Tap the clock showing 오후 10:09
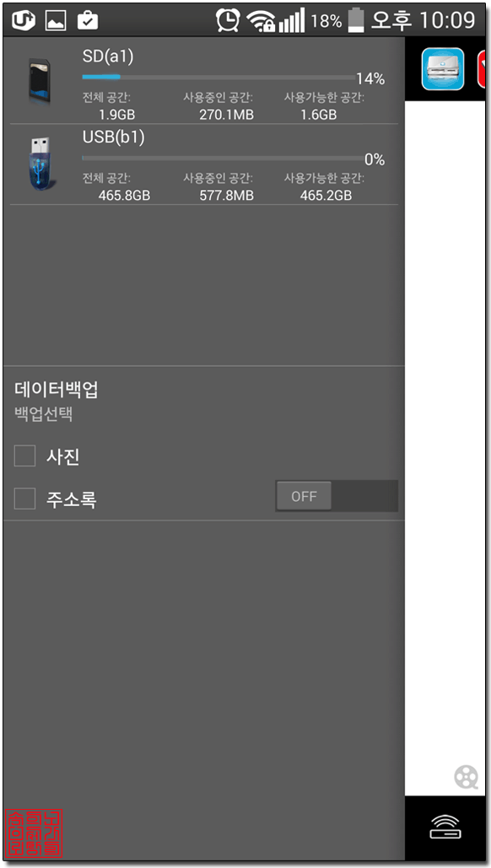 click(x=424, y=20)
